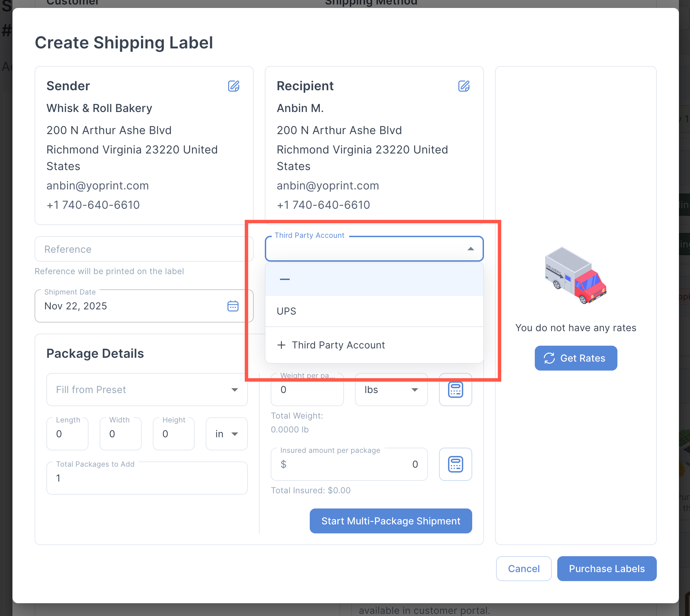This screenshot has height=616, width=690.
Task: Open the lbs weight unit dropdown
Action: (391, 390)
